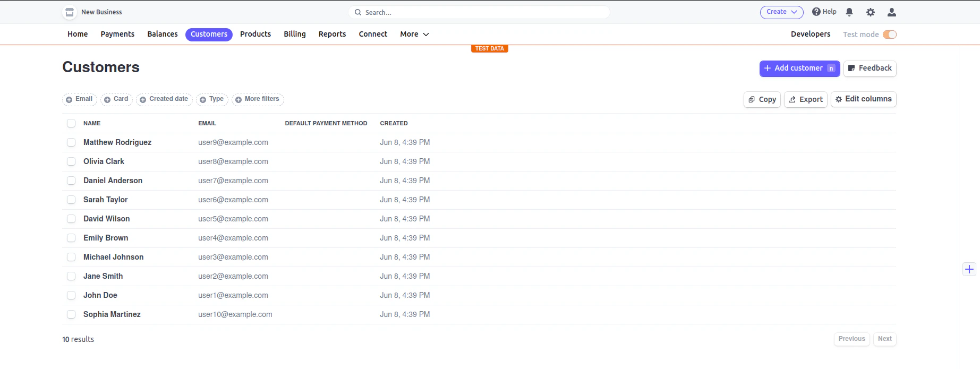The width and height of the screenshot is (980, 369).
Task: Click the plus icon on Type filter
Action: coord(203,99)
